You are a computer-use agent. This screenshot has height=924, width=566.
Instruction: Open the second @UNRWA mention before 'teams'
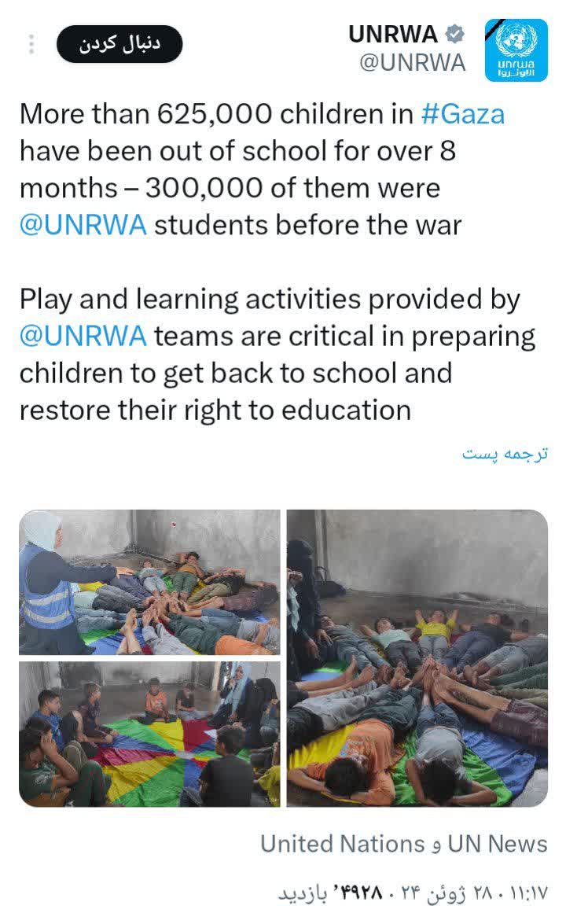coord(83,337)
